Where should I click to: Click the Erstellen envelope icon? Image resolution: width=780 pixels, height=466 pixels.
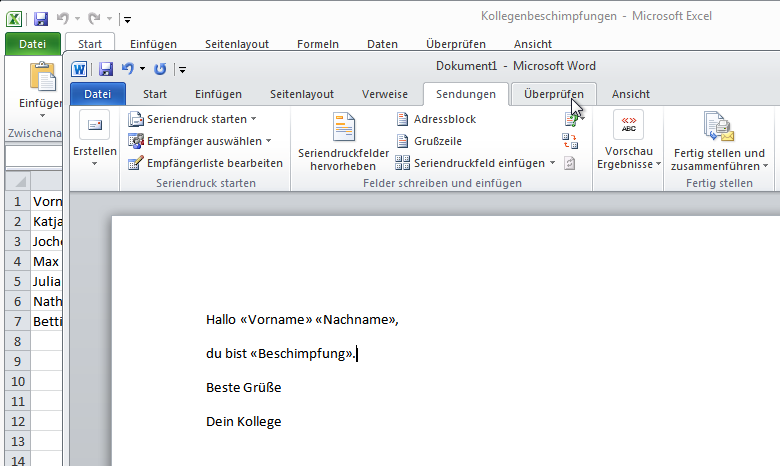pyautogui.click(x=95, y=125)
